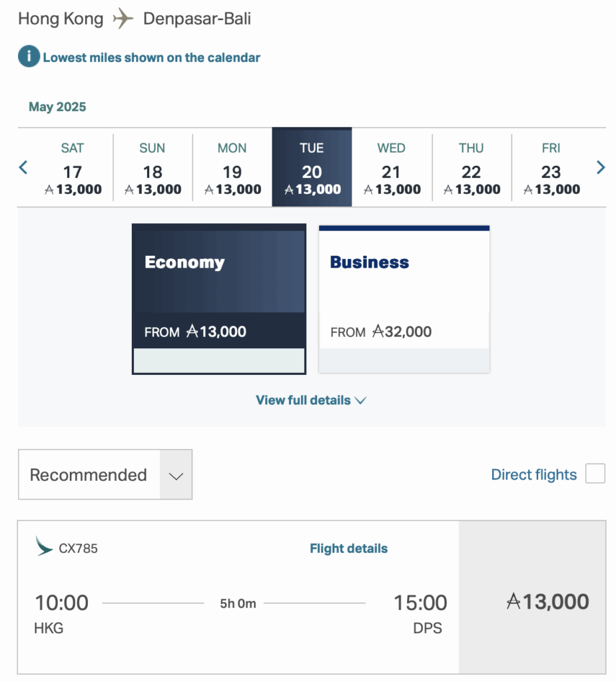Click the miles icon under SAT 17
The width and height of the screenshot is (616, 682).
pos(49,189)
